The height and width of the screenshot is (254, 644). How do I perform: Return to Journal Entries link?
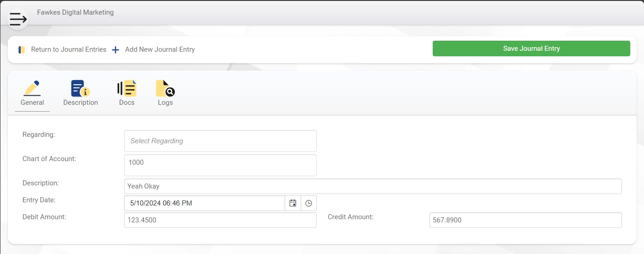(69, 49)
